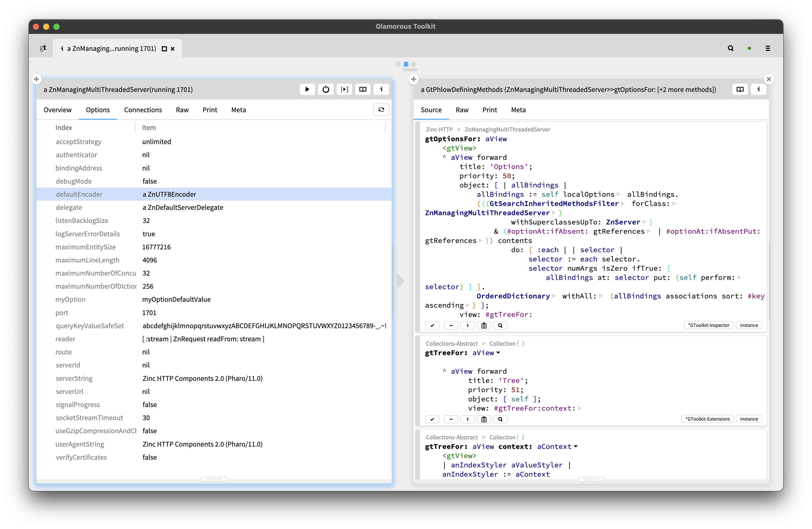Stop the server with the power icon
The image size is (812, 529).
tap(325, 89)
